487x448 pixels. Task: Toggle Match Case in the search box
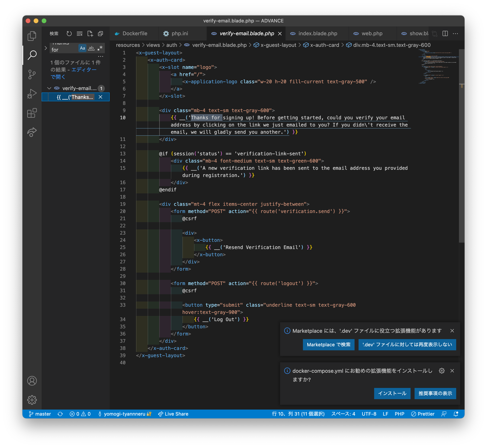82,48
